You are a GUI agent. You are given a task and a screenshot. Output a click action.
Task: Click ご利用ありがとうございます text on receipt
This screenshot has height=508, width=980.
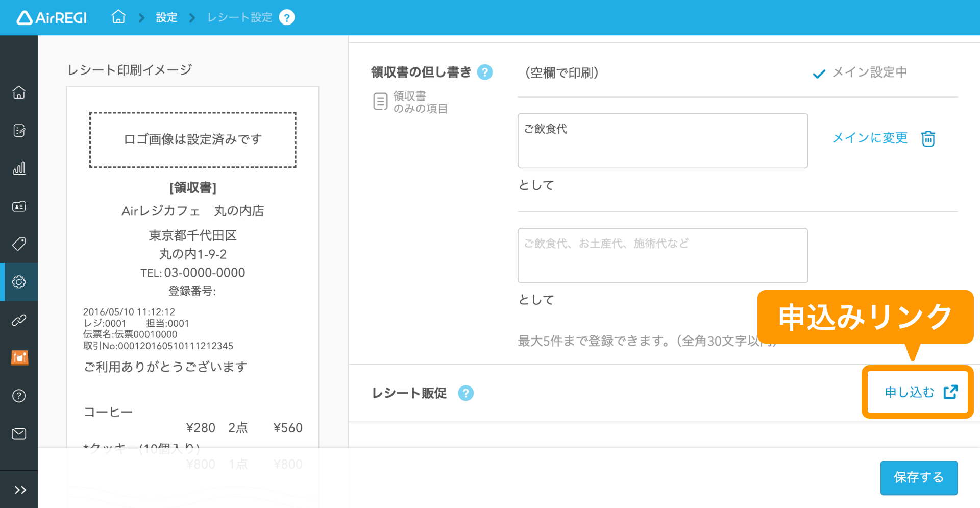tap(165, 367)
